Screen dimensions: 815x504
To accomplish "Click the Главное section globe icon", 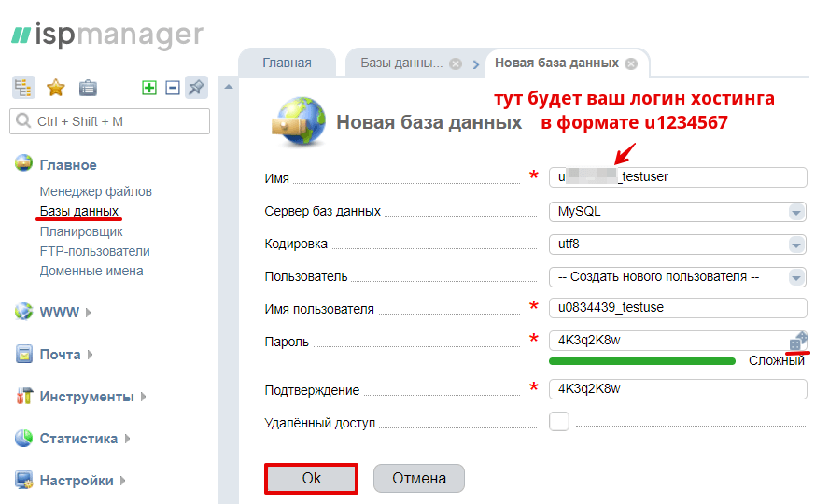I will coord(23,162).
